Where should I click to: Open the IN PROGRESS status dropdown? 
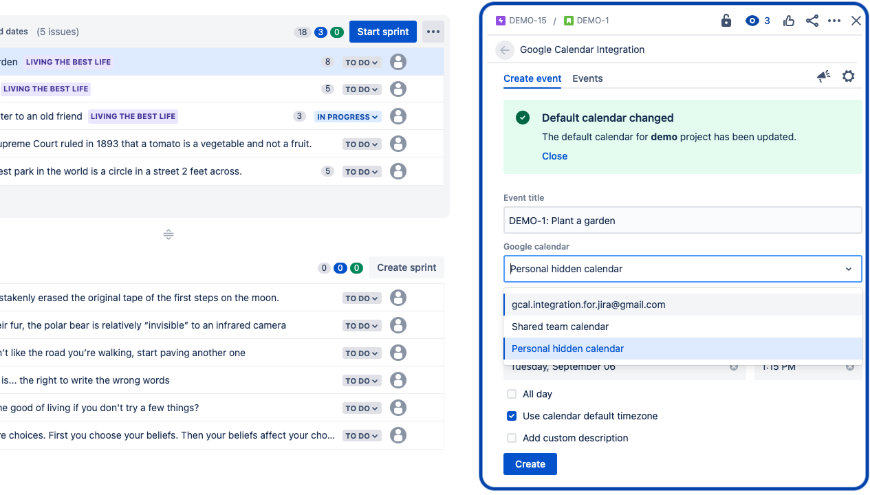coord(348,117)
